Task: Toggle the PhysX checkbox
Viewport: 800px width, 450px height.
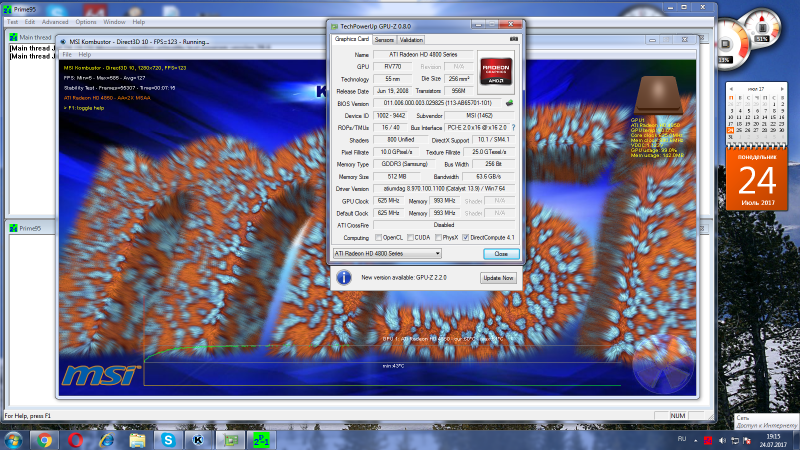Action: pyautogui.click(x=438, y=238)
